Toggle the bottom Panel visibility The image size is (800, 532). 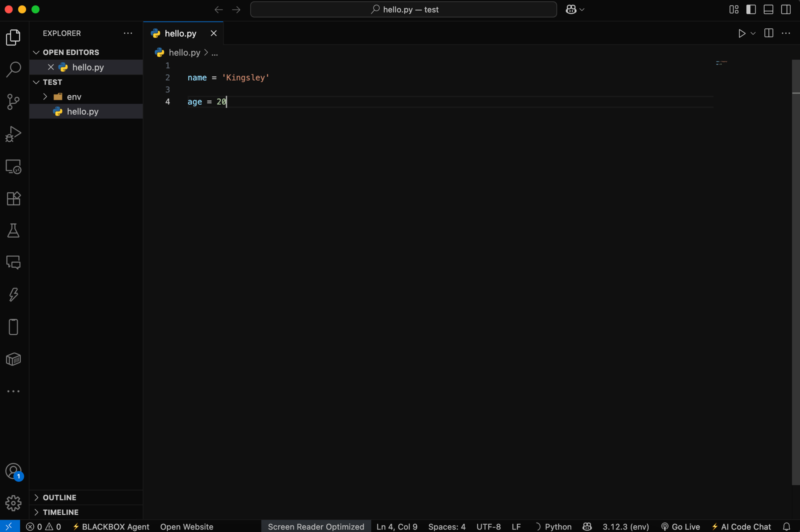pyautogui.click(x=768, y=9)
